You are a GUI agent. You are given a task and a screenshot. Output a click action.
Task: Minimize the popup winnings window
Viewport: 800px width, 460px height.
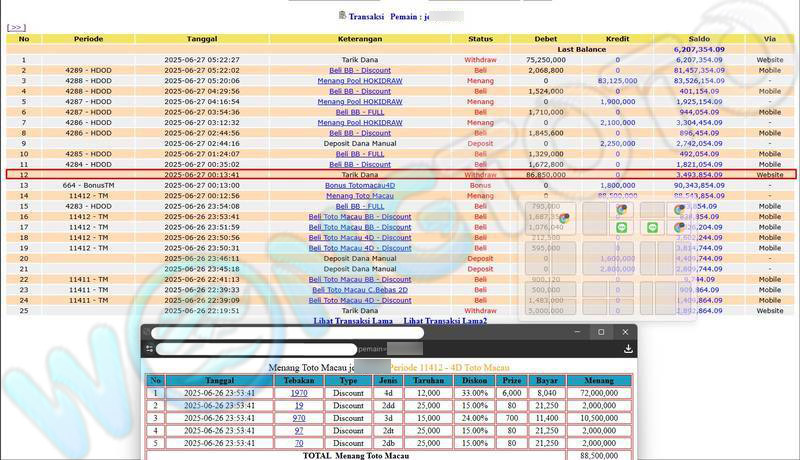point(577,332)
